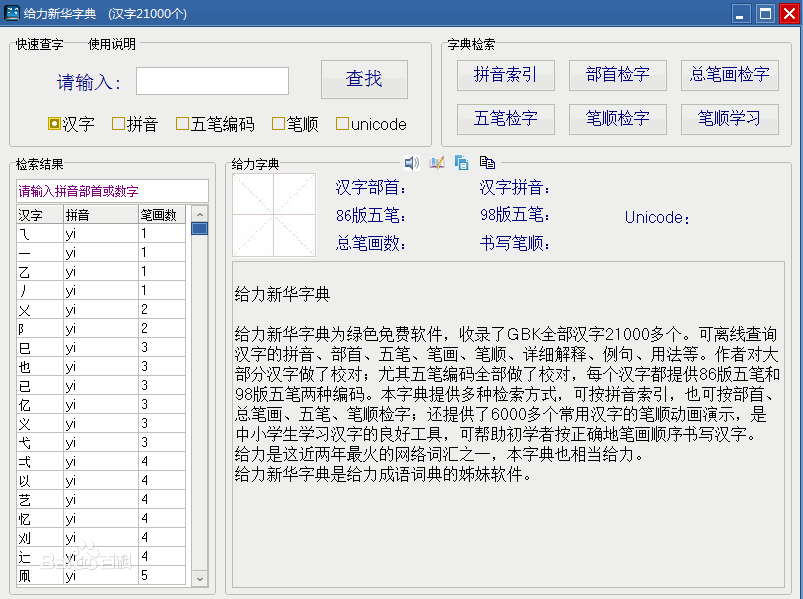Select the 汉字 search mode option
This screenshot has height=599, width=803.
pyautogui.click(x=71, y=124)
